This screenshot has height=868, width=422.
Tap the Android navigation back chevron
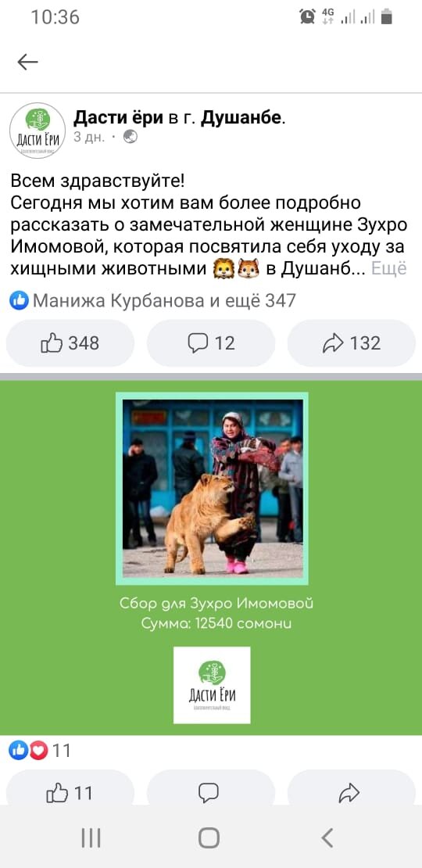point(327,838)
